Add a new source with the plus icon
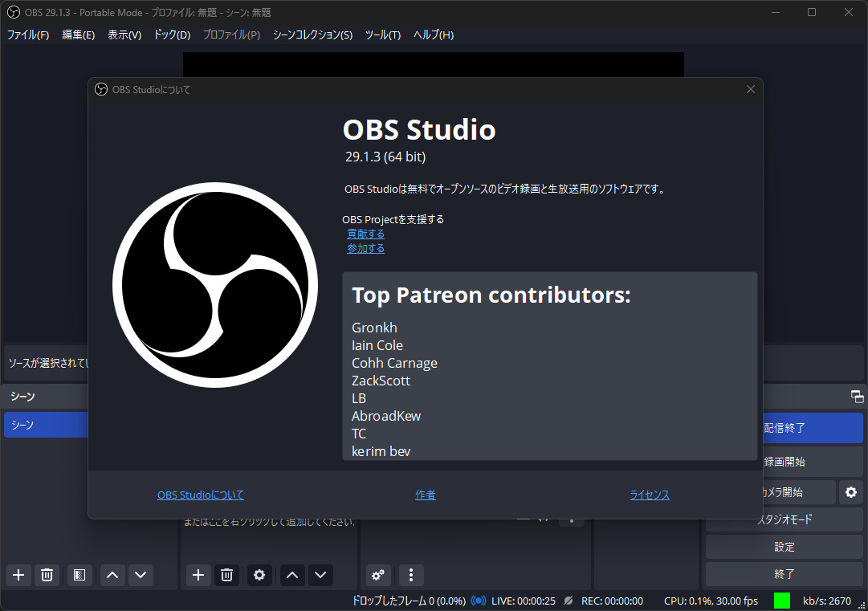The image size is (868, 611). [198, 575]
